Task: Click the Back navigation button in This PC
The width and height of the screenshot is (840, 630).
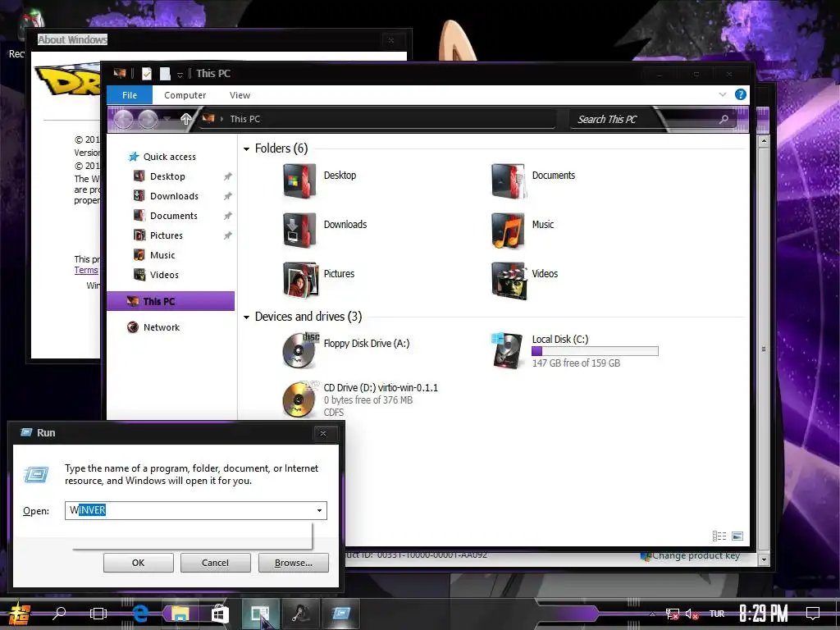Action: pyautogui.click(x=123, y=119)
